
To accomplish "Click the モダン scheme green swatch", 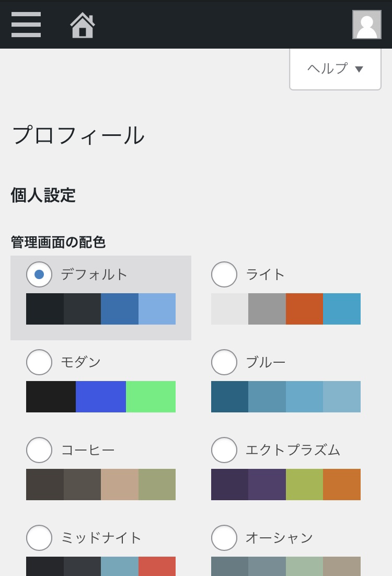I will (151, 397).
